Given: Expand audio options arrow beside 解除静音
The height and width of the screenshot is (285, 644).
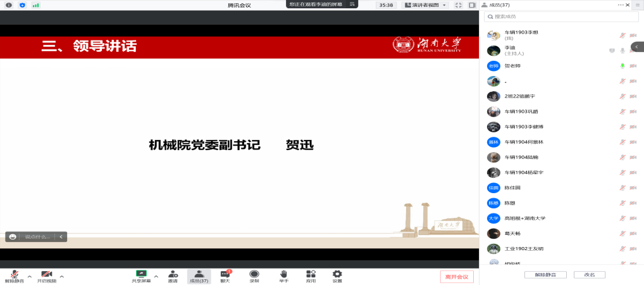Looking at the screenshot, I should [x=29, y=276].
